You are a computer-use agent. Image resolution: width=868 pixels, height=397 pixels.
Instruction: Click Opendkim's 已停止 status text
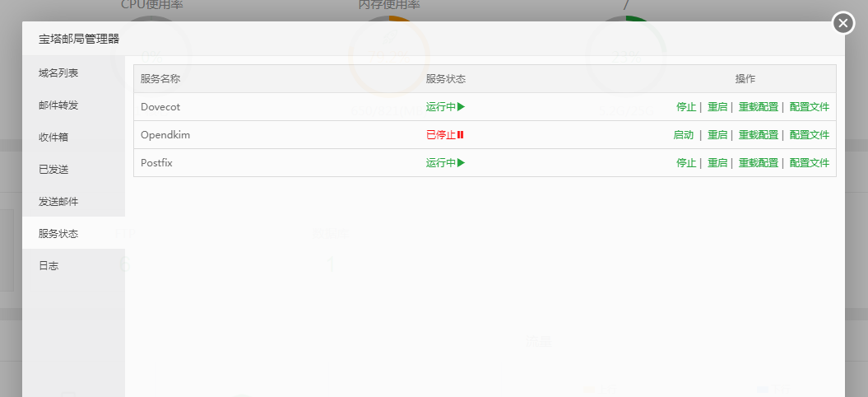pos(441,135)
